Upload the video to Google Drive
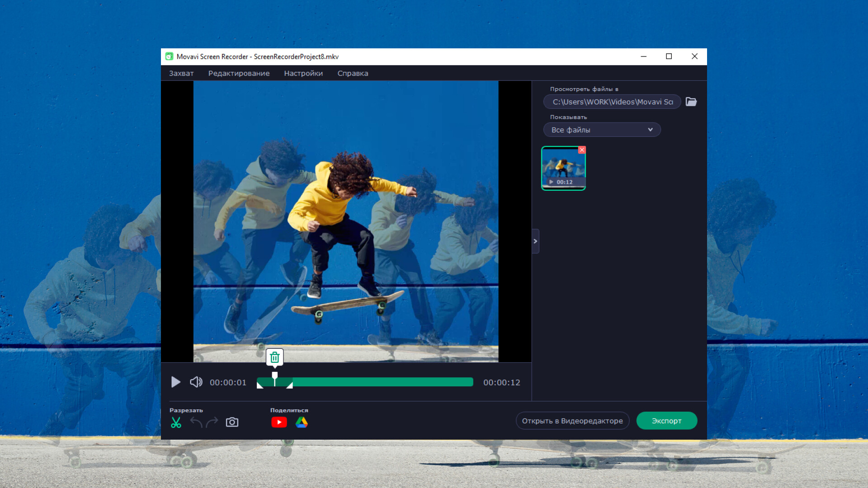 302,422
